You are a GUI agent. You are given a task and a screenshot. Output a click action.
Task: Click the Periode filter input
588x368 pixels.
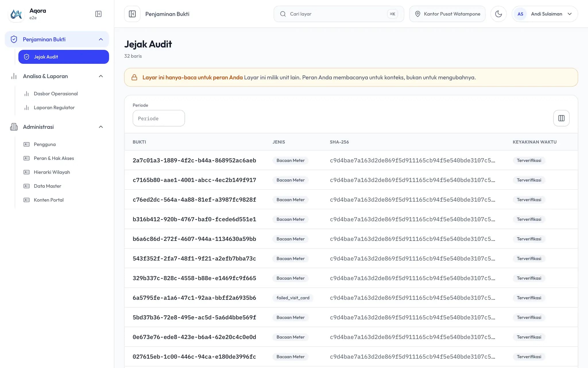(159, 118)
